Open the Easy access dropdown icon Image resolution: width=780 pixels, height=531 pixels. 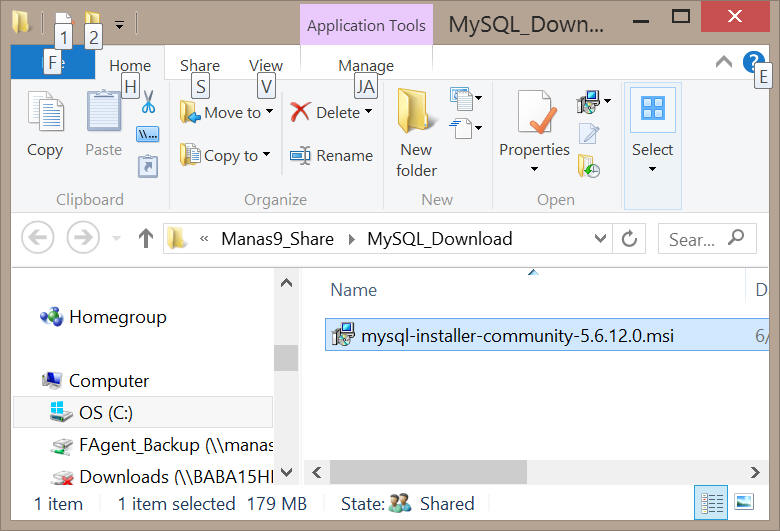click(x=466, y=128)
